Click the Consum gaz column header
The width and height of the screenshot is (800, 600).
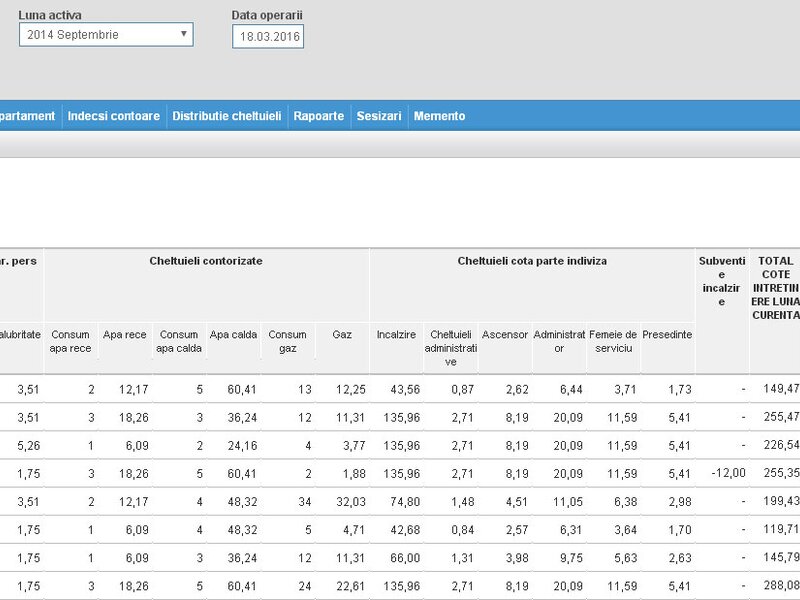coord(288,341)
